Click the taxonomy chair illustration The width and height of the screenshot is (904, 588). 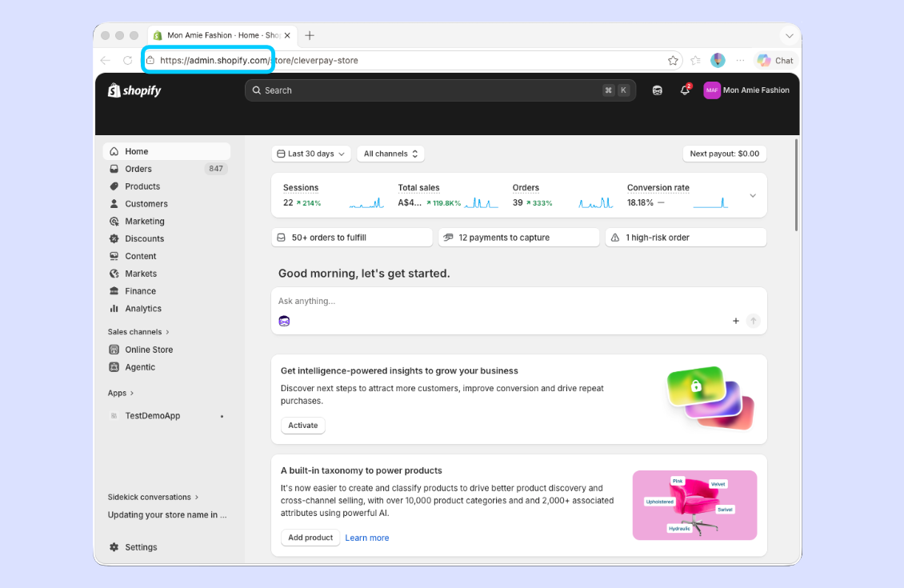pos(694,506)
